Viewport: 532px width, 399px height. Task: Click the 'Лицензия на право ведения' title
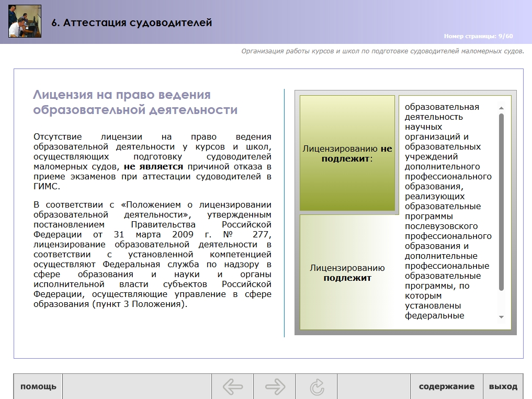(x=122, y=94)
